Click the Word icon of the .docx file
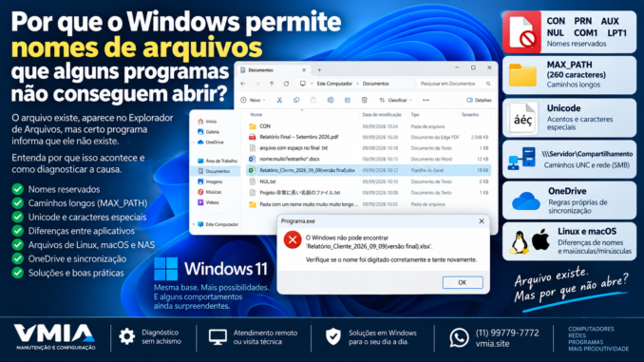 pyautogui.click(x=253, y=159)
